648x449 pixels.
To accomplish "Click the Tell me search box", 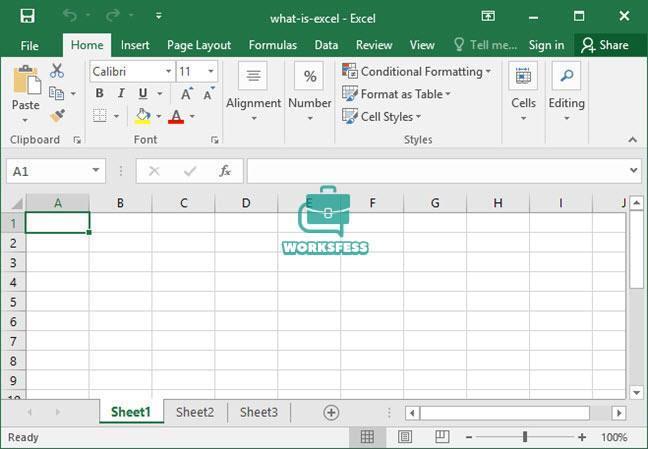I will click(486, 45).
